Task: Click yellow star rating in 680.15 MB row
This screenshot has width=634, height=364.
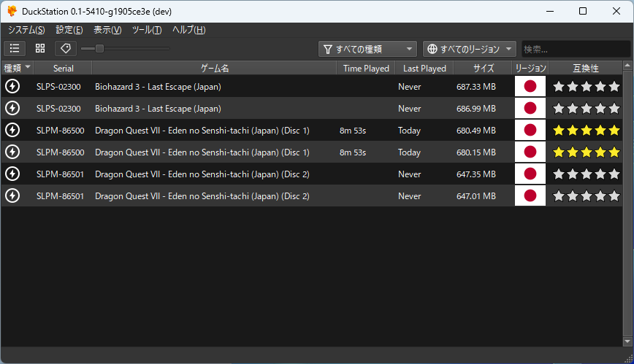Action: [x=586, y=152]
